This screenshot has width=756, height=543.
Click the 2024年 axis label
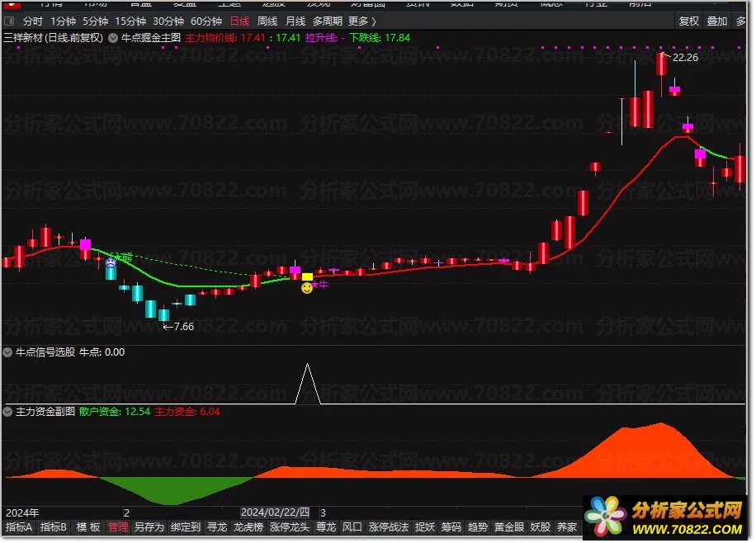click(22, 513)
